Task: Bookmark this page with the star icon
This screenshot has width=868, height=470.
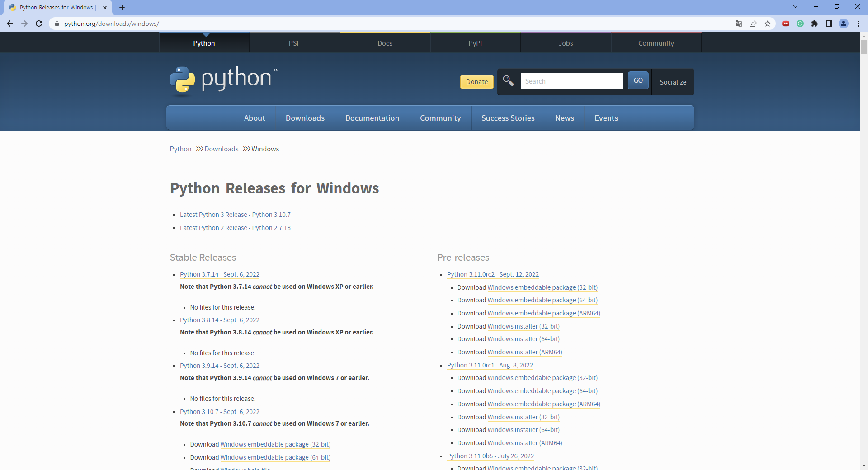Action: coord(768,23)
